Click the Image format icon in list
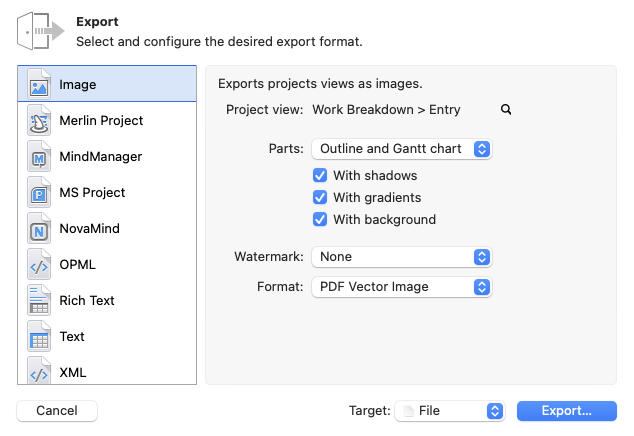The image size is (634, 436). tap(39, 84)
